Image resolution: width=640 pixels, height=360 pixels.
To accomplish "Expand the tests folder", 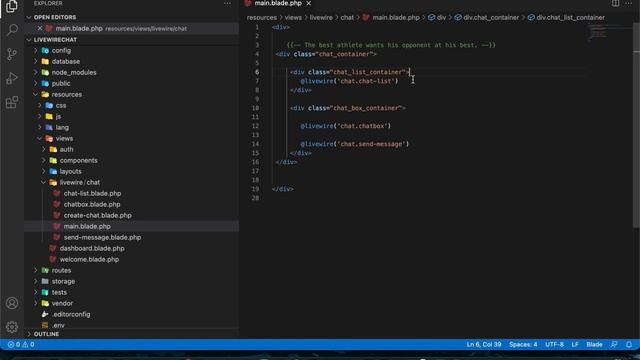I will pos(59,293).
